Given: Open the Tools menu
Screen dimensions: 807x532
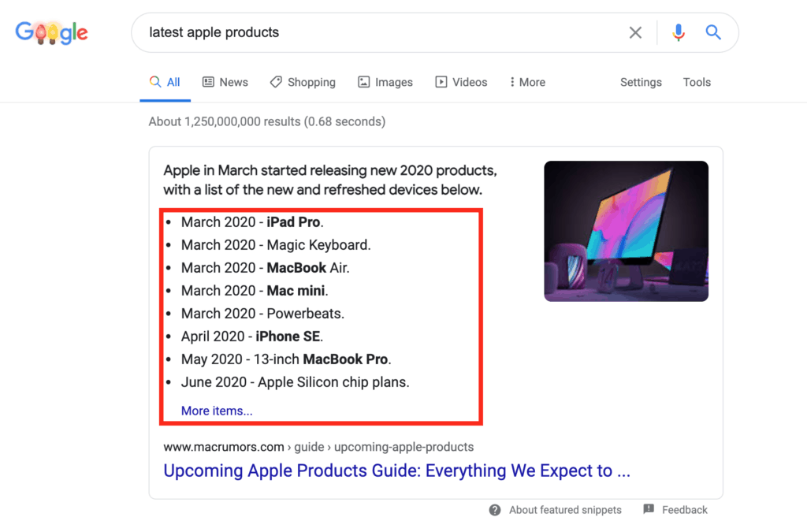Looking at the screenshot, I should pyautogui.click(x=697, y=82).
